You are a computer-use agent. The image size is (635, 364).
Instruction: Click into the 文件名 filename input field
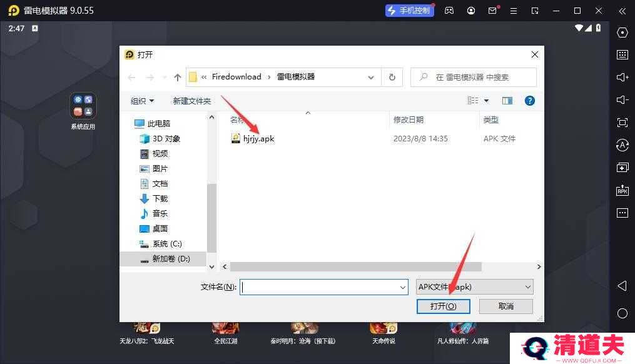click(x=319, y=287)
